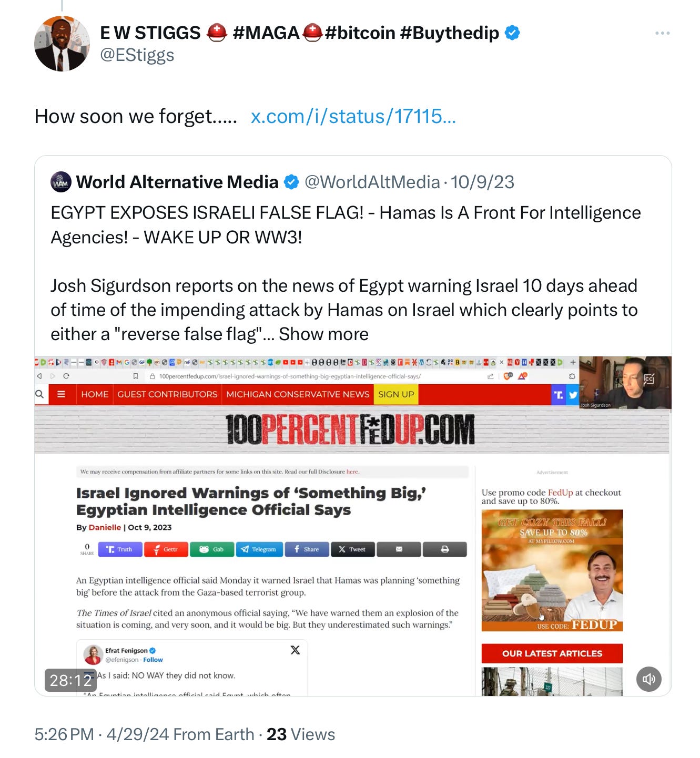
Task: Open the 23 Views count
Action: pyautogui.click(x=300, y=734)
